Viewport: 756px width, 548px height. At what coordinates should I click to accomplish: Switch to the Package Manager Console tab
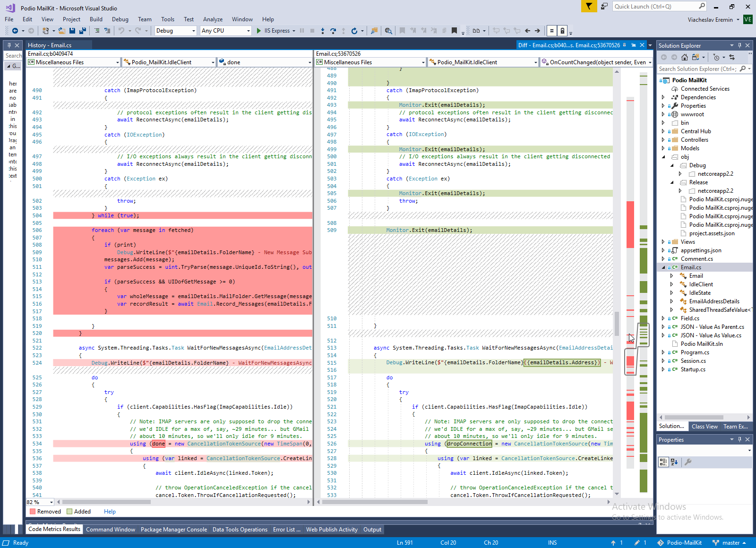click(x=173, y=530)
